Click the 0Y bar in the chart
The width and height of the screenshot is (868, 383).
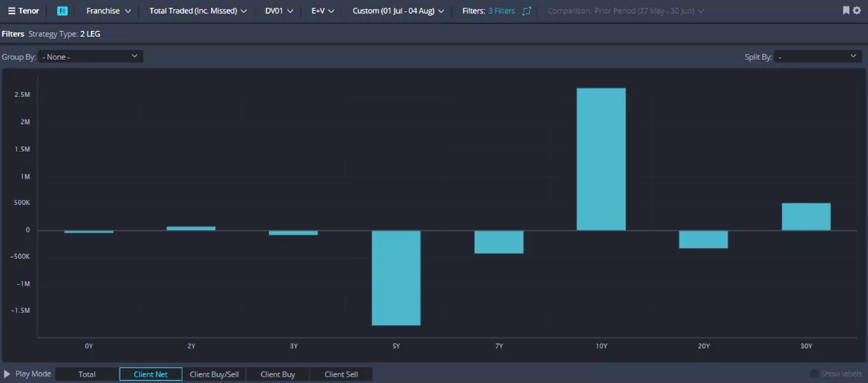pyautogui.click(x=89, y=232)
